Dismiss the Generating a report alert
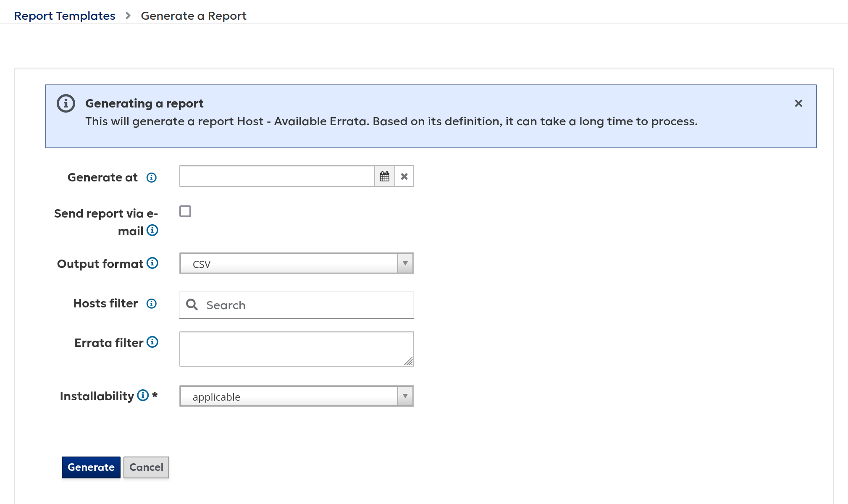The height and width of the screenshot is (504, 848). click(x=798, y=103)
